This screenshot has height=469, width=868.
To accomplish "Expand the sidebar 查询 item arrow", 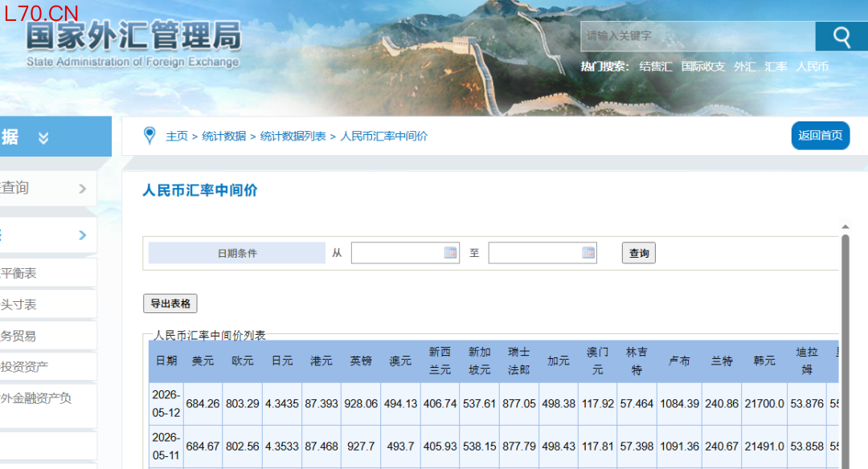I will coord(83,189).
